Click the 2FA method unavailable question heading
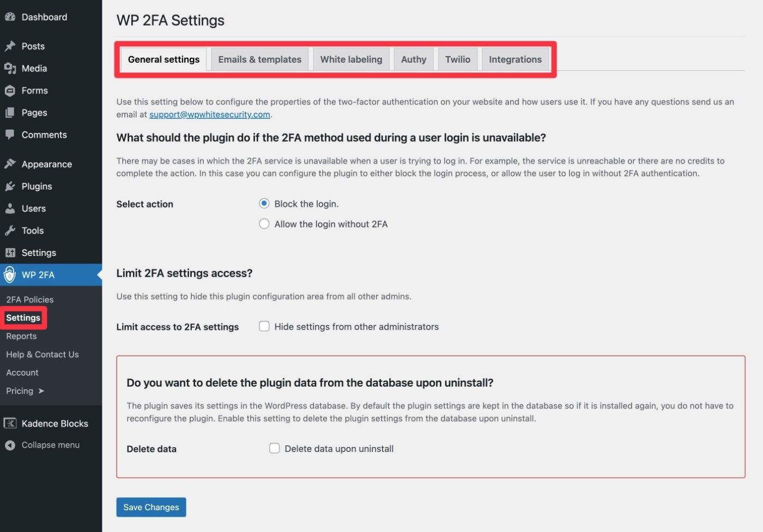This screenshot has height=532, width=763. pos(331,137)
